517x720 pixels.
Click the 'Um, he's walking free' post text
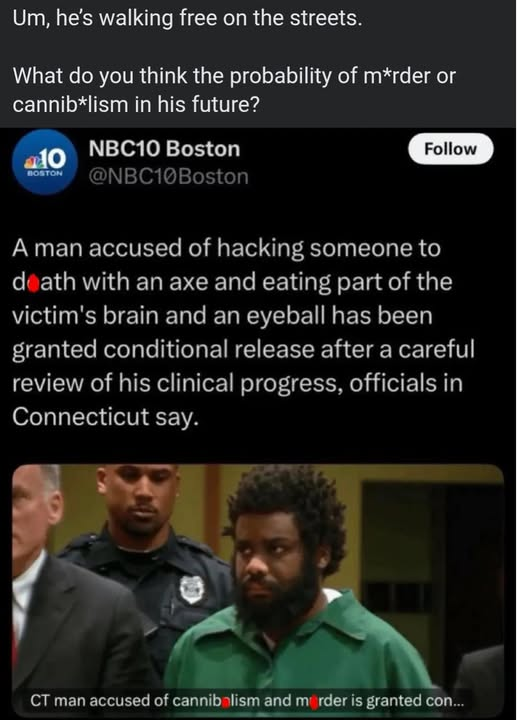[187, 18]
